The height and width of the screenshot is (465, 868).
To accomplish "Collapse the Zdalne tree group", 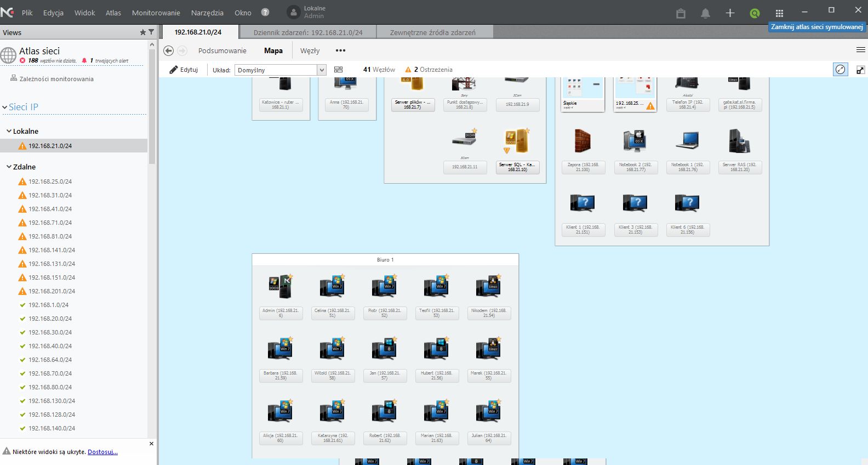I will click(x=9, y=167).
